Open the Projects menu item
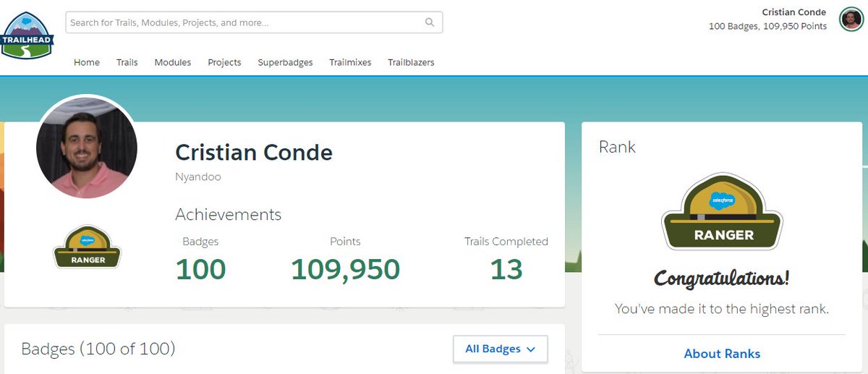 click(x=224, y=62)
